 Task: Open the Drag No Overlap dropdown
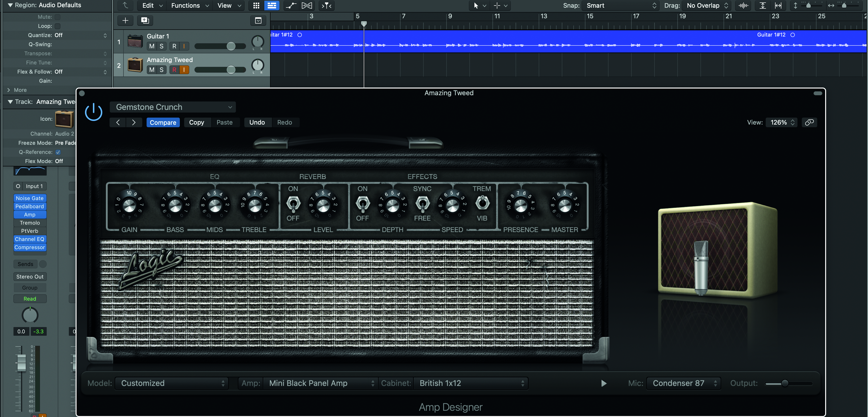707,5
